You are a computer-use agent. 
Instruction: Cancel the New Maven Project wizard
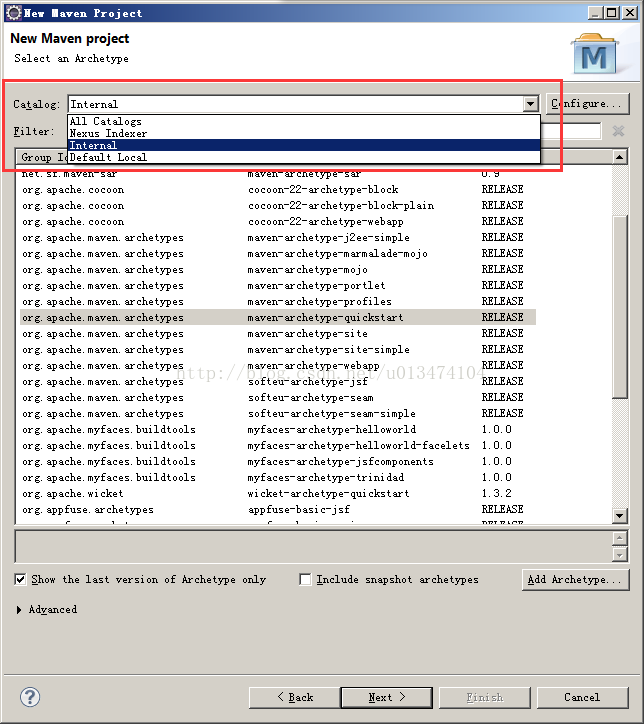coord(583,697)
